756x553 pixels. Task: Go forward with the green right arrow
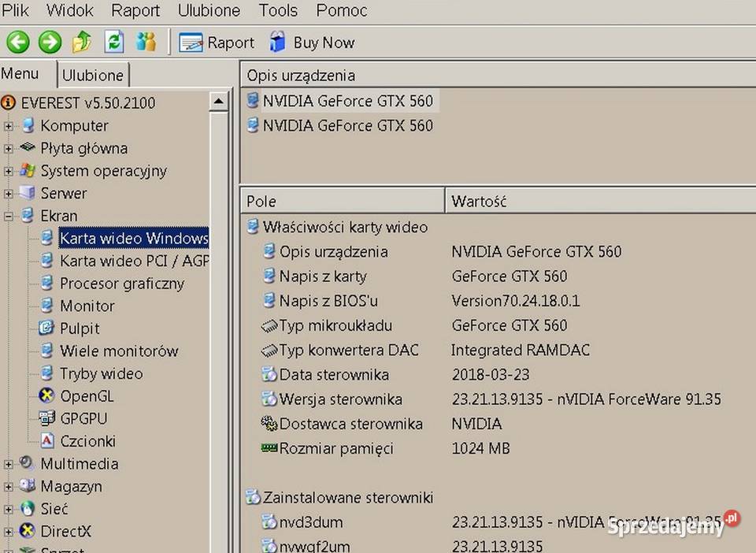pyautogui.click(x=50, y=43)
